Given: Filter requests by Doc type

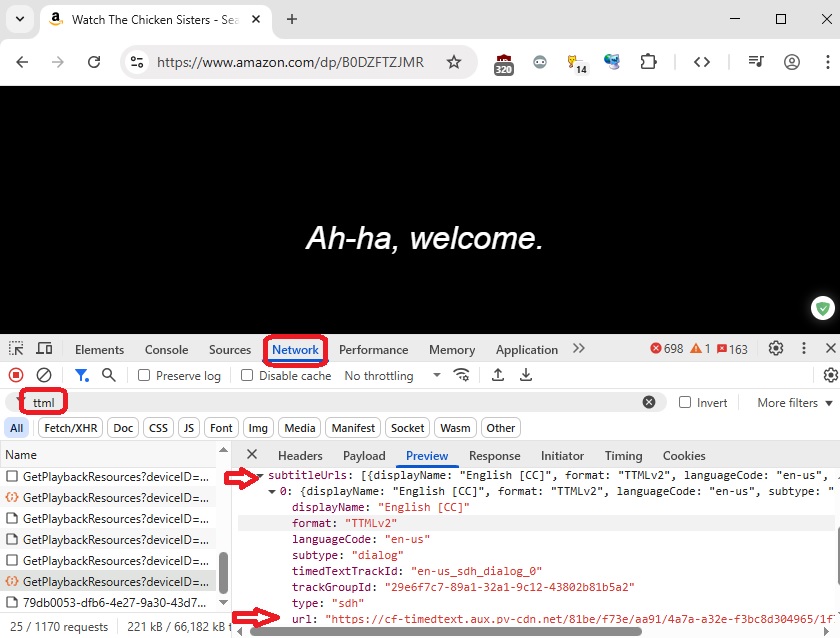Looking at the screenshot, I should pos(123,428).
